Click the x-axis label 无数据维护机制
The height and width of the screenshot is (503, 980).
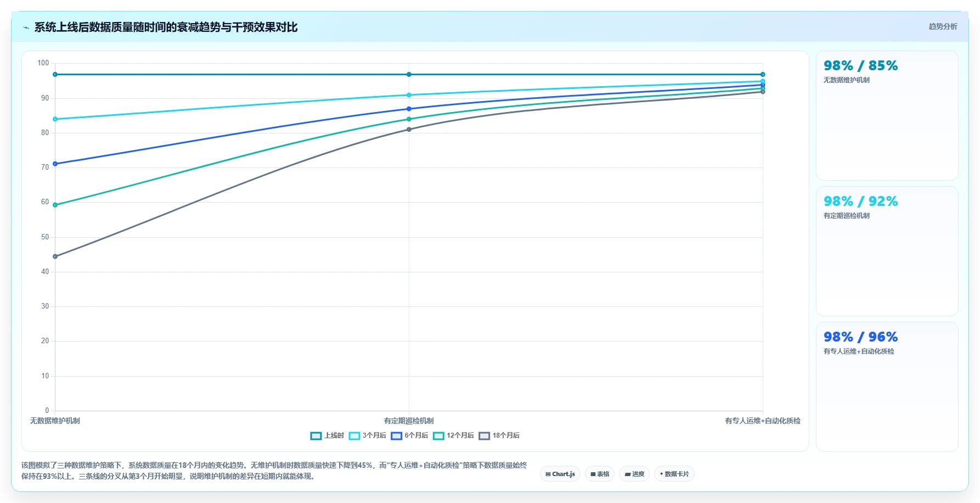pos(55,421)
